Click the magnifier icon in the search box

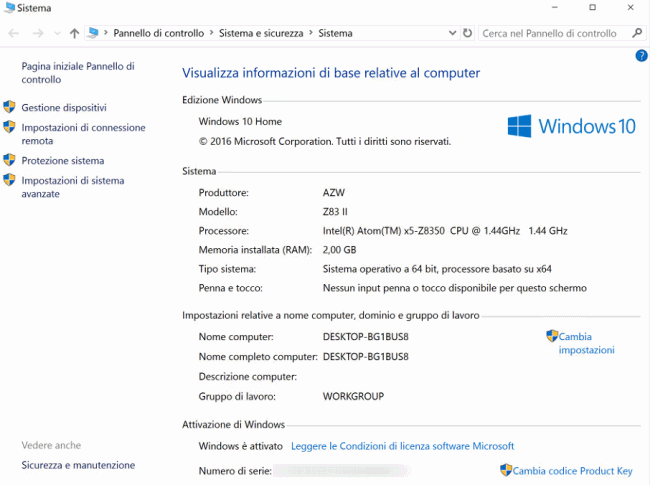(636, 33)
